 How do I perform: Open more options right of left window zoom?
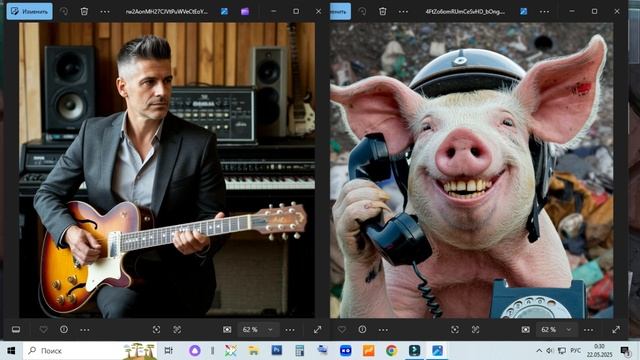[x=290, y=329]
